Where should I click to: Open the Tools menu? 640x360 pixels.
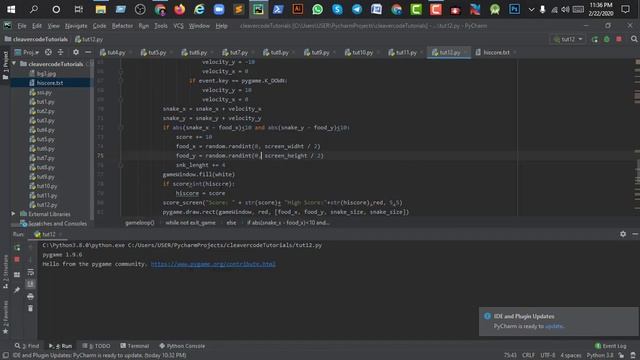160,26
